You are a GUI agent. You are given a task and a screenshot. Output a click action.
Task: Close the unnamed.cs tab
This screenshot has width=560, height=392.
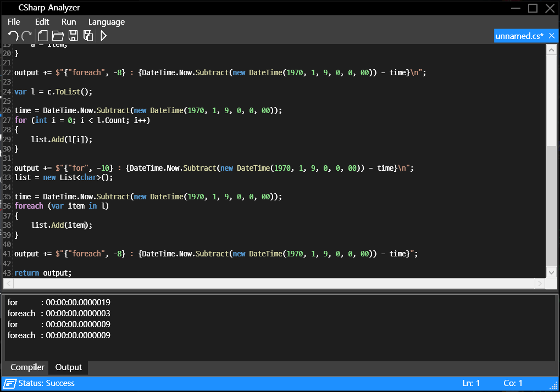[x=552, y=36]
